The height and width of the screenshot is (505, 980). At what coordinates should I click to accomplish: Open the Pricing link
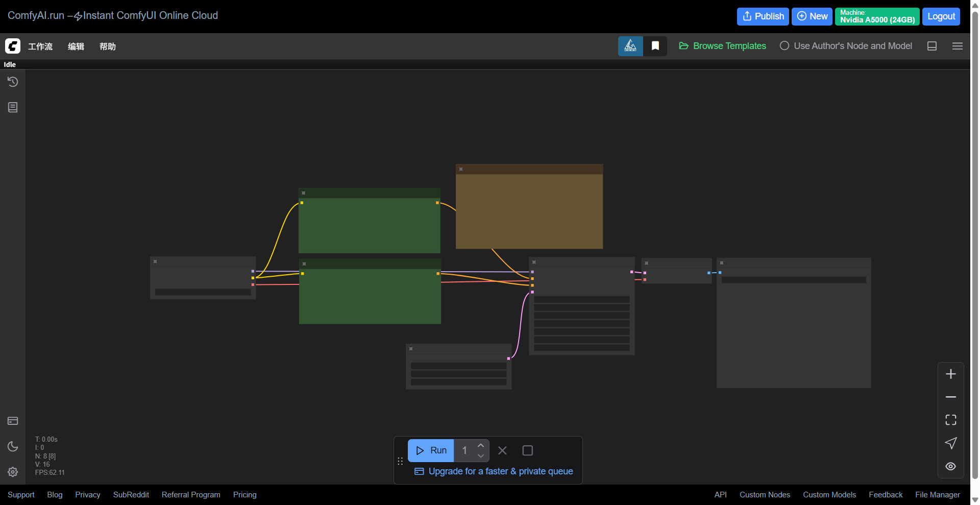point(245,495)
